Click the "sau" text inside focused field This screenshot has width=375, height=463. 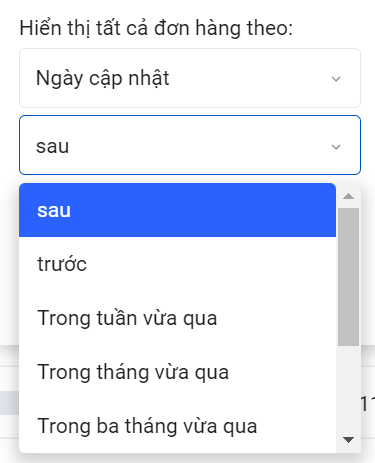click(53, 146)
